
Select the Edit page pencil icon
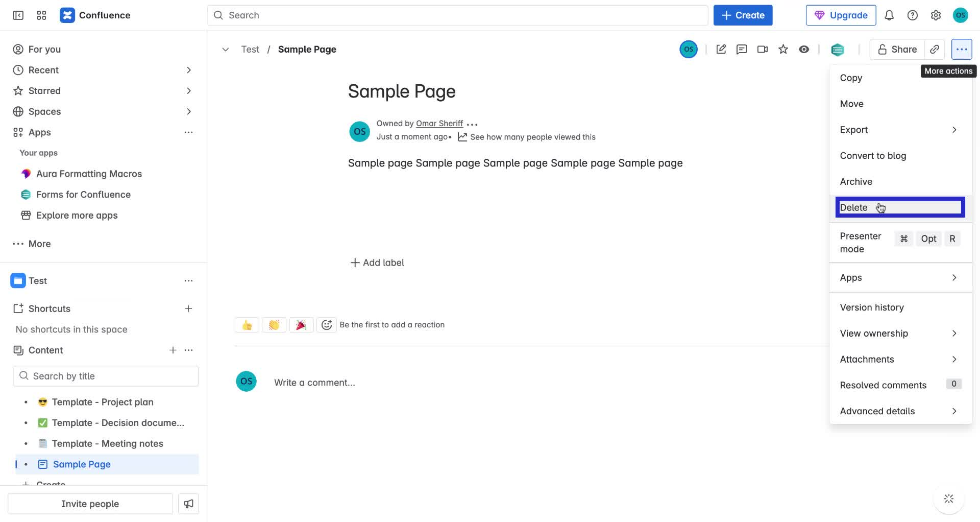tap(721, 49)
